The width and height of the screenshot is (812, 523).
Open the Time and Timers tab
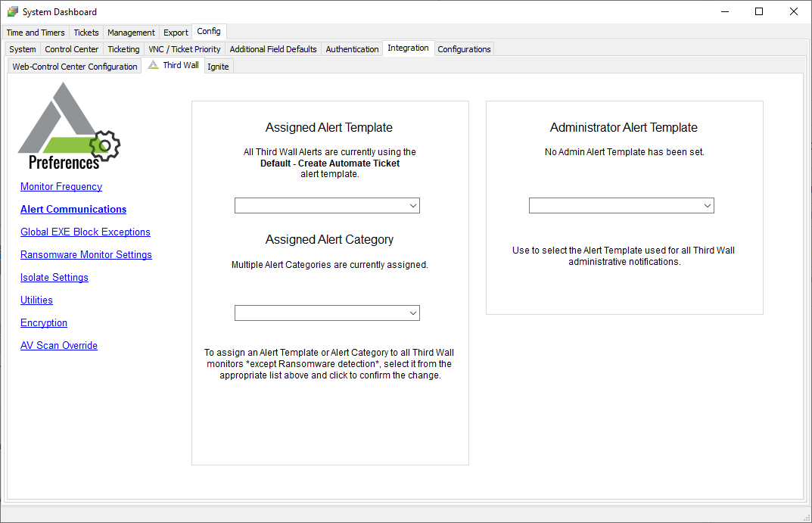pyautogui.click(x=36, y=33)
